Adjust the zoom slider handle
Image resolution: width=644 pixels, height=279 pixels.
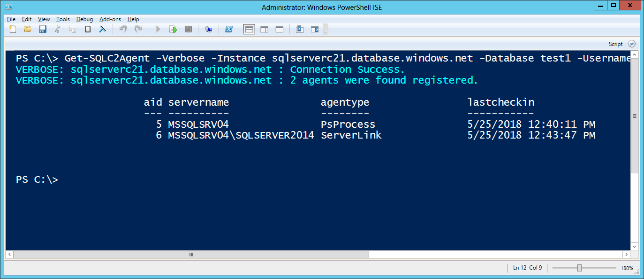[x=580, y=268]
